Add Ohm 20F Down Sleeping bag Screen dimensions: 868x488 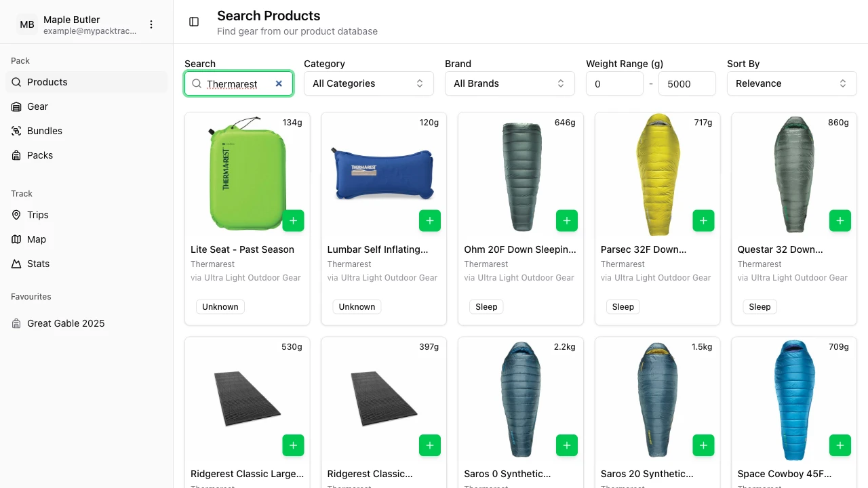(x=567, y=221)
